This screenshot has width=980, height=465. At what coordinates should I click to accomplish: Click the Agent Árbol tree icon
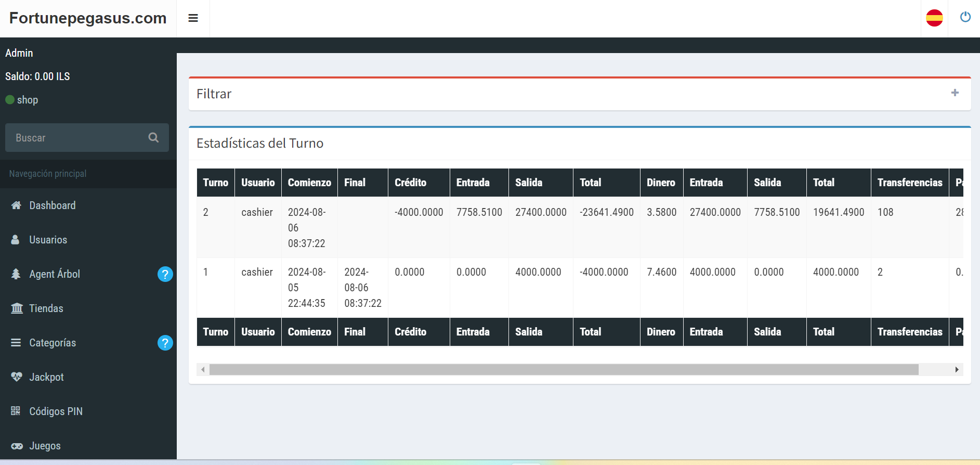pyautogui.click(x=16, y=274)
